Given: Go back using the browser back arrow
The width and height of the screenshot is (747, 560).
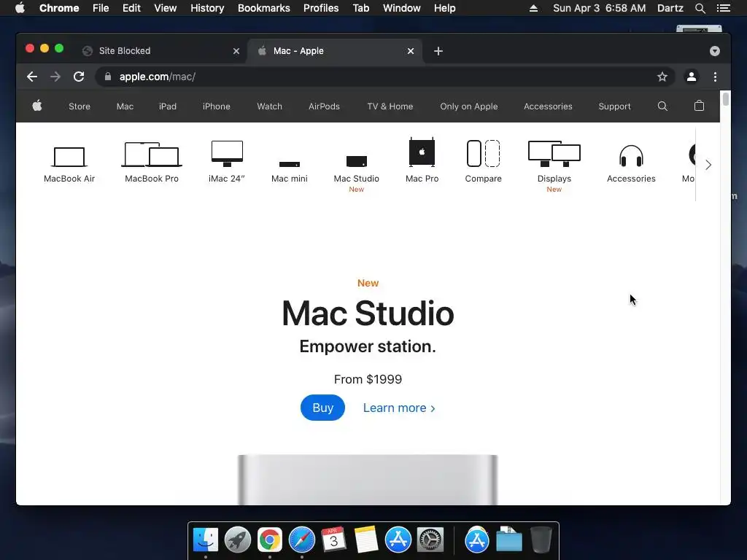Looking at the screenshot, I should pyautogui.click(x=32, y=77).
